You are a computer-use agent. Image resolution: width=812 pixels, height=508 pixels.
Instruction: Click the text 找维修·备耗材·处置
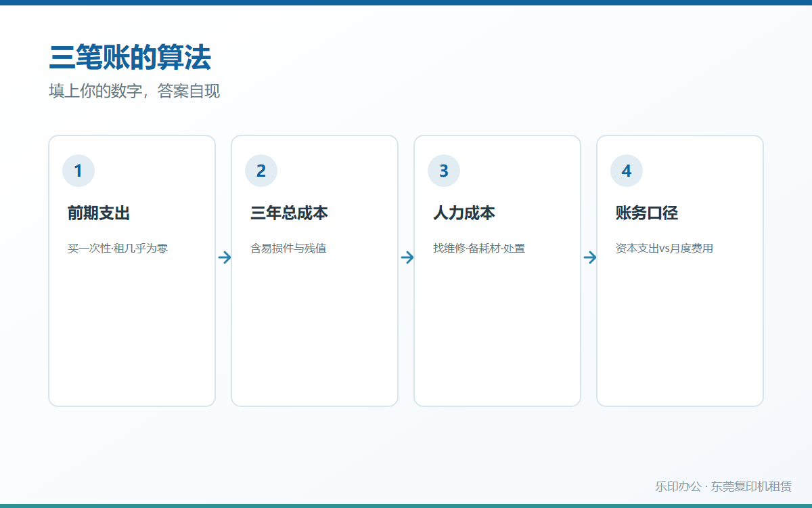click(x=479, y=249)
